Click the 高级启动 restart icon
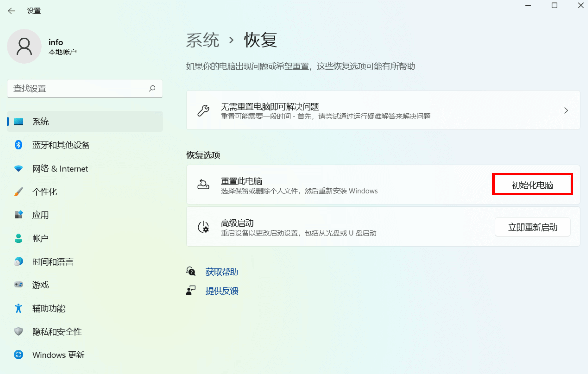 click(203, 227)
